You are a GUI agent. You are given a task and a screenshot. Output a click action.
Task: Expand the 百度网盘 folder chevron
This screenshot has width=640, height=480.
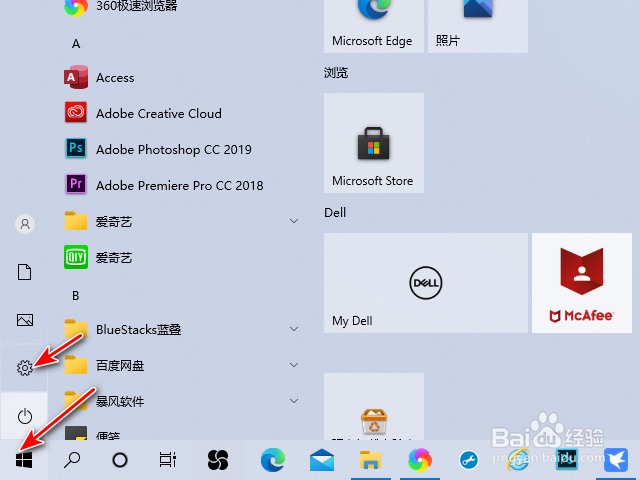(x=294, y=364)
